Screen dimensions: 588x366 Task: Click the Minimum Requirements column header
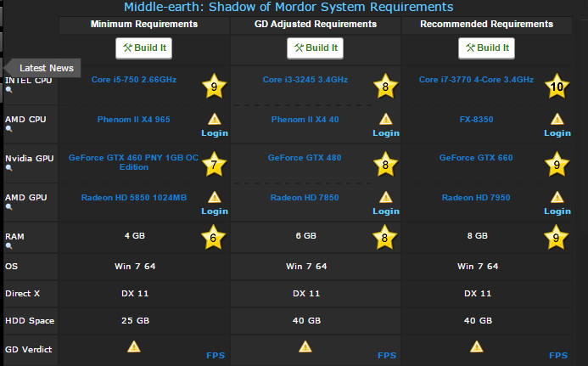point(144,24)
